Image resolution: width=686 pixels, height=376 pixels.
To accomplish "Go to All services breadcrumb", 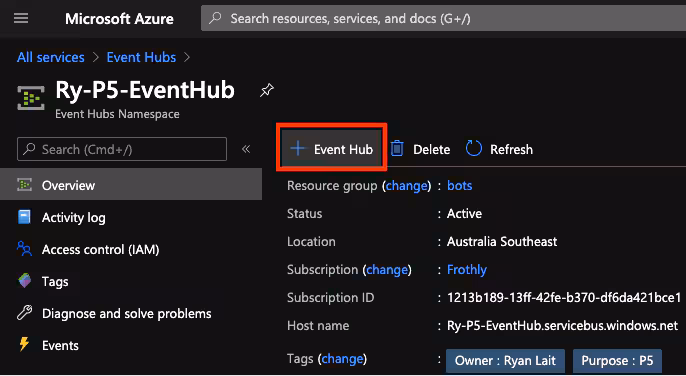I will [x=51, y=57].
